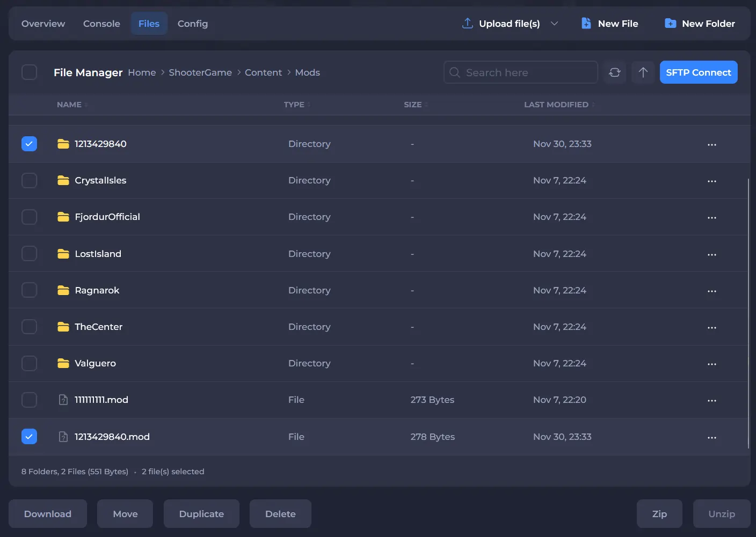The width and height of the screenshot is (756, 537).
Task: Open the 1213429840 folder icon
Action: tap(63, 144)
